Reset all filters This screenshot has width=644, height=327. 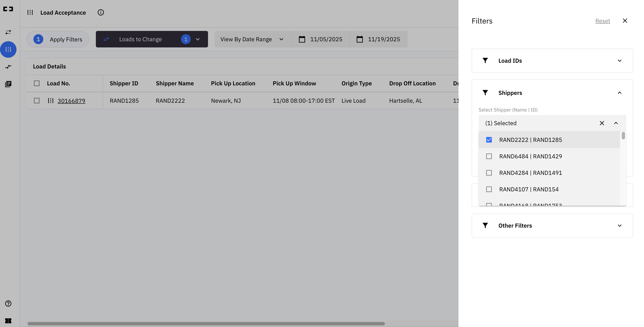coord(603,21)
